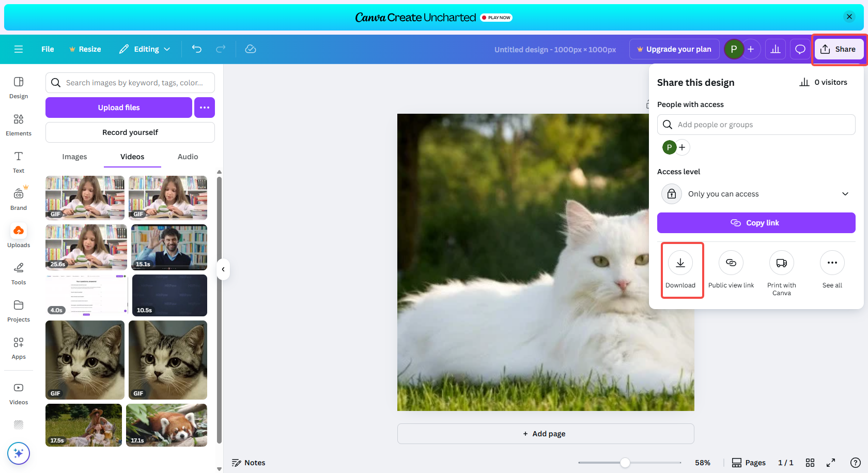
Task: Click the cloud save status icon
Action: coord(251,49)
